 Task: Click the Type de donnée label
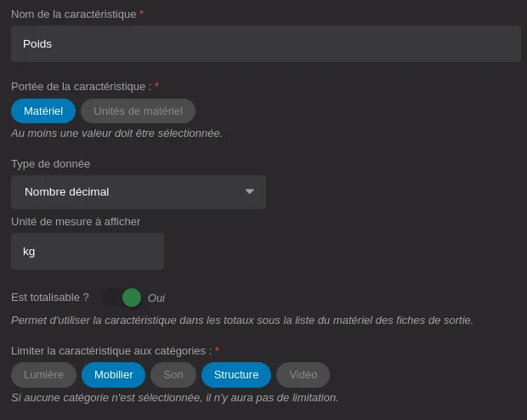[x=50, y=163]
